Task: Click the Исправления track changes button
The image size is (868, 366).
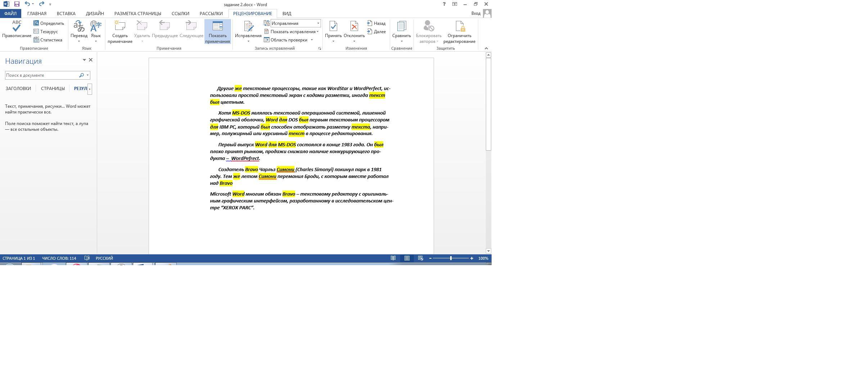Action: (x=248, y=32)
